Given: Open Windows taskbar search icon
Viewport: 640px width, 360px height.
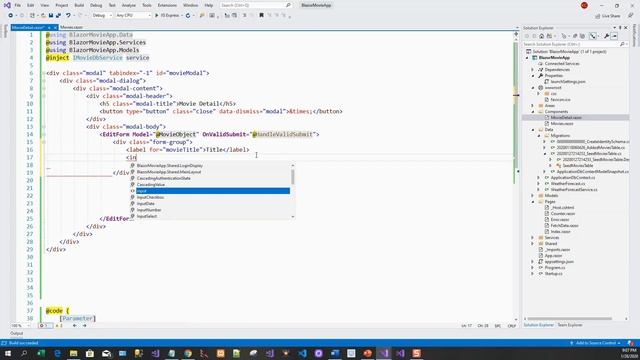Looking at the screenshot, I should click(x=24, y=353).
